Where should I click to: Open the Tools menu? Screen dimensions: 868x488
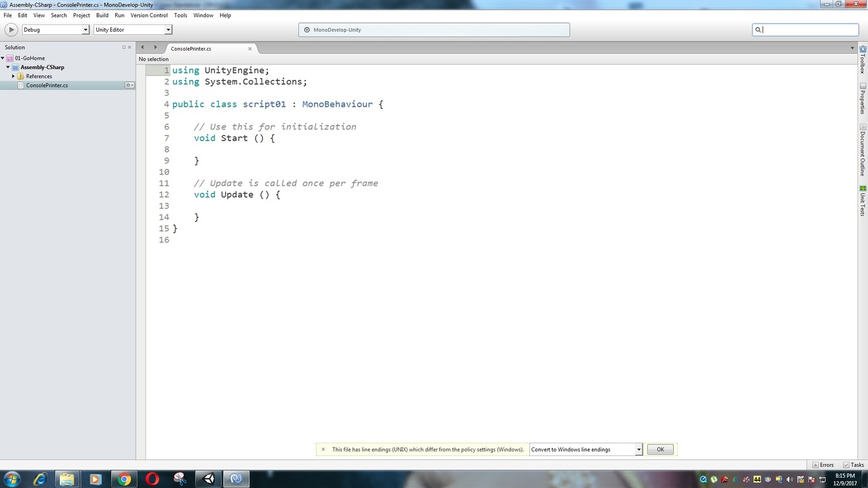coord(180,15)
